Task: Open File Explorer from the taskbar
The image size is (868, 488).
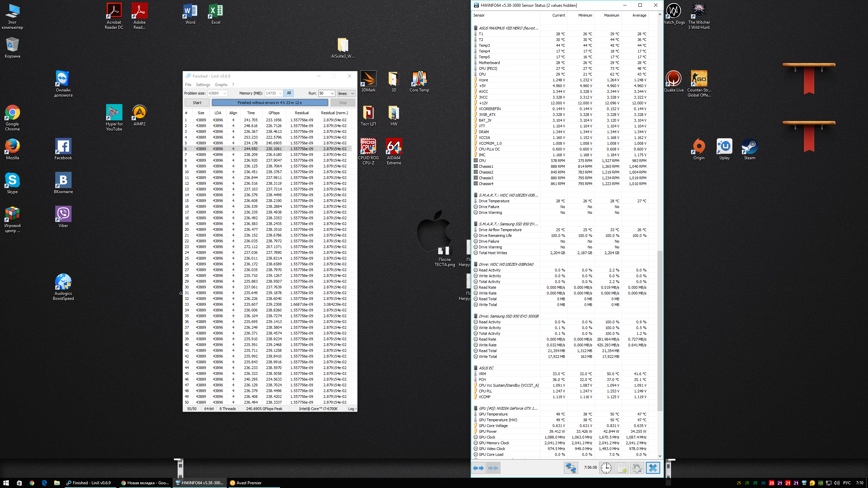Action: [57, 483]
